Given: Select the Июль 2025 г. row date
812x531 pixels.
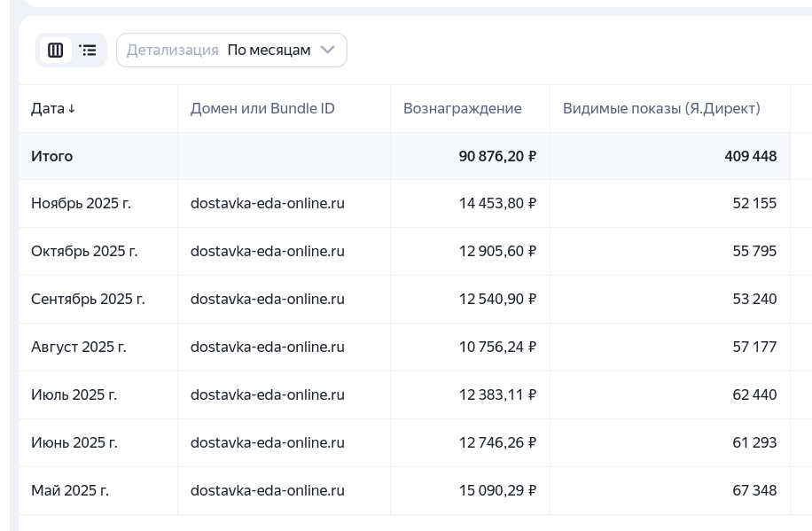Looking at the screenshot, I should [x=74, y=395].
